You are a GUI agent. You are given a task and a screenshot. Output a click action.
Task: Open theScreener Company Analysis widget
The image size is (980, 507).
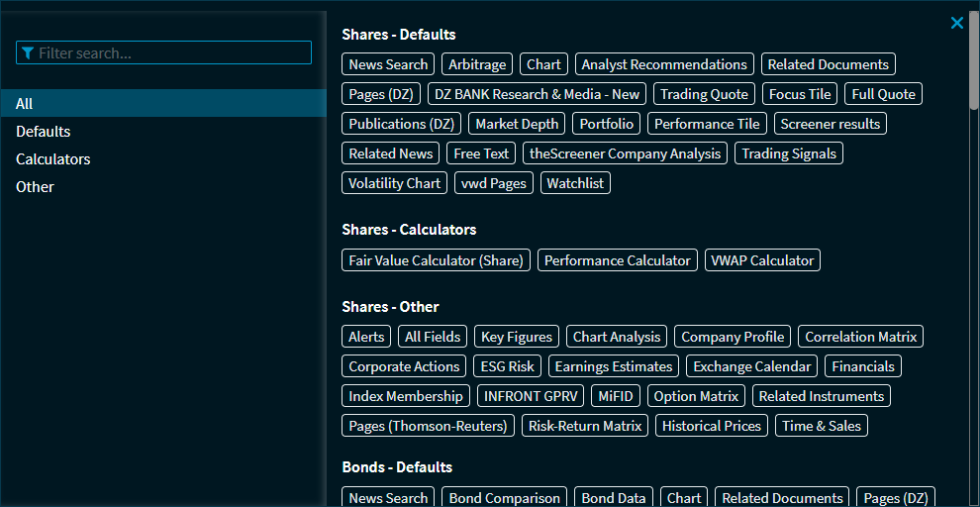625,153
